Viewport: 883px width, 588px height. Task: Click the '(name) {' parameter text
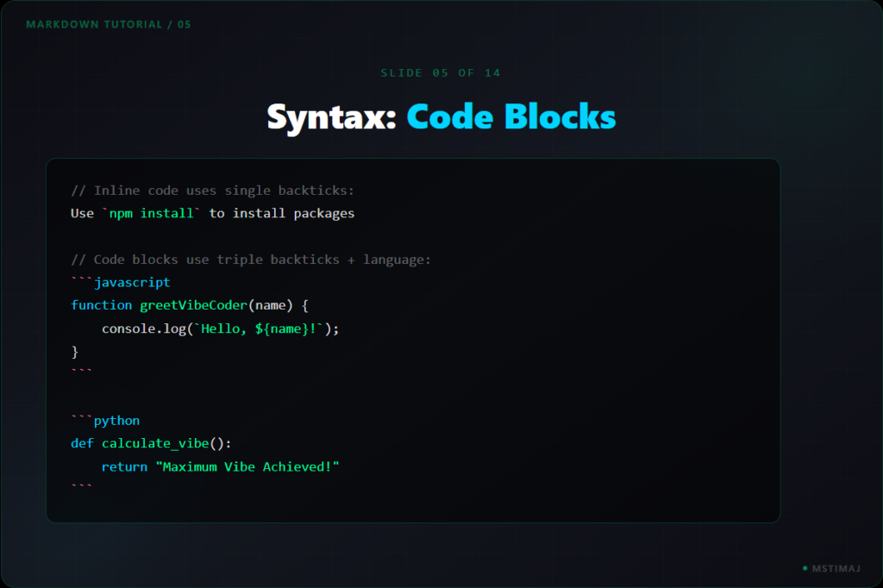click(279, 305)
